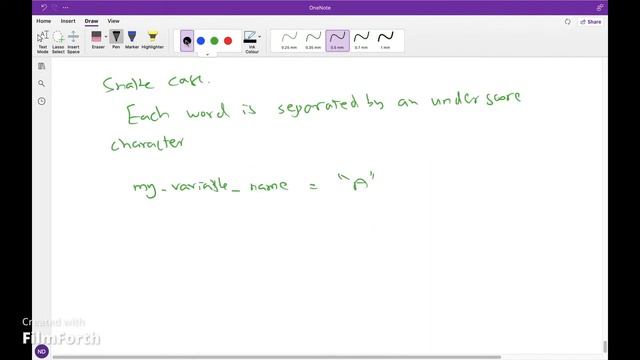The image size is (640, 360).
Task: Open recent notes clock icon
Action: click(x=42, y=101)
